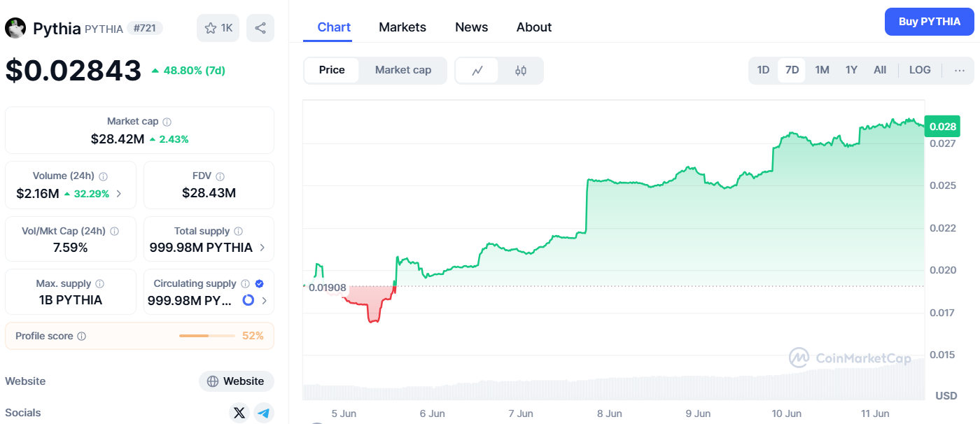
Task: Select the Market cap chart toggle
Action: pos(403,70)
